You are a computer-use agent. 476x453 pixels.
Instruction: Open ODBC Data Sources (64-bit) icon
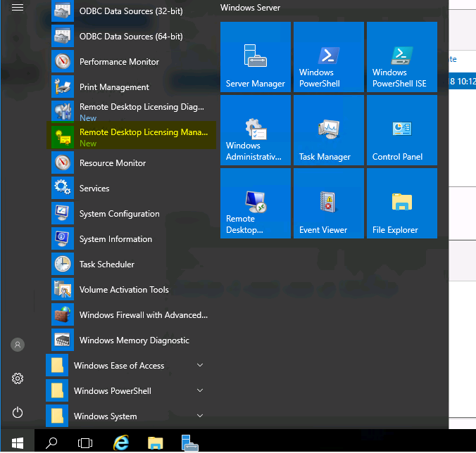click(x=63, y=36)
